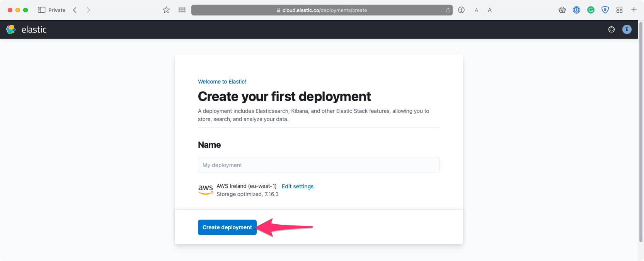Focus the deployment Name input field
This screenshot has width=644, height=261.
319,165
